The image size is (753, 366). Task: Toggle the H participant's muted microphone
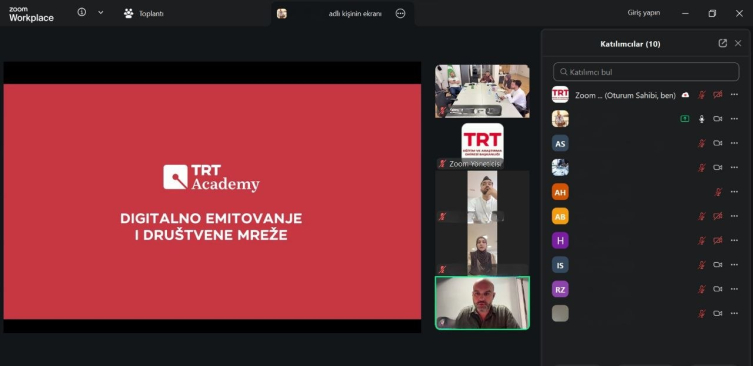click(702, 240)
